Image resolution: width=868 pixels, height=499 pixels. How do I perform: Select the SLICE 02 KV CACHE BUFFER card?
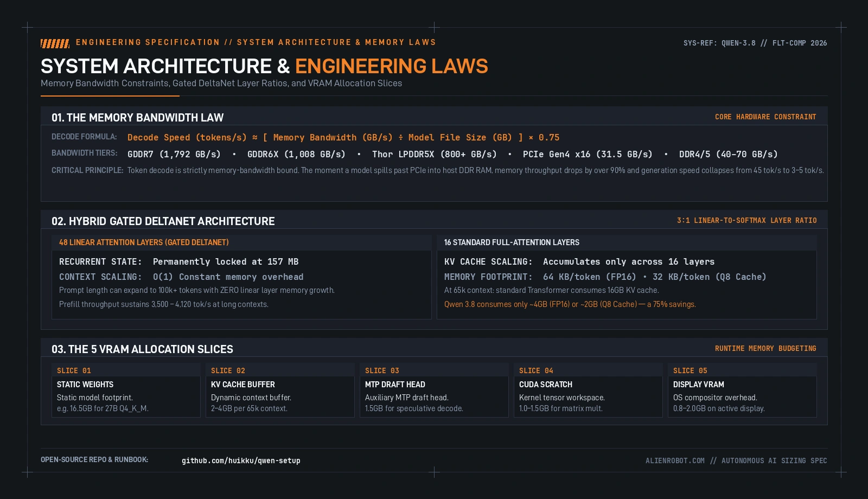(280, 390)
